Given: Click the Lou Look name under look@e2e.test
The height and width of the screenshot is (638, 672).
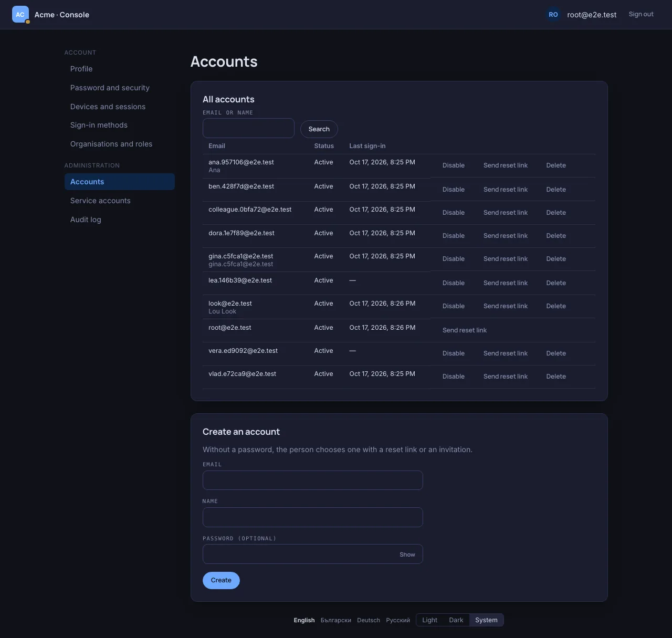Looking at the screenshot, I should click(x=223, y=311).
